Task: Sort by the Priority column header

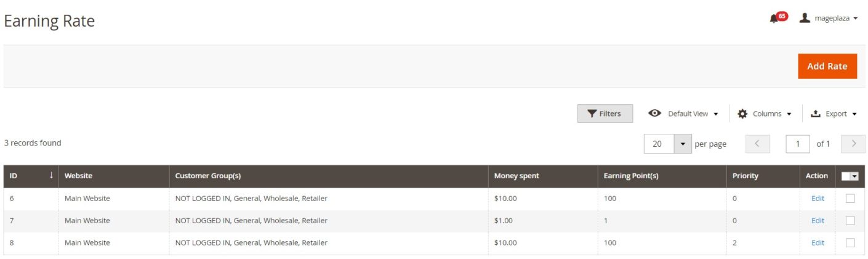Action: pos(745,176)
